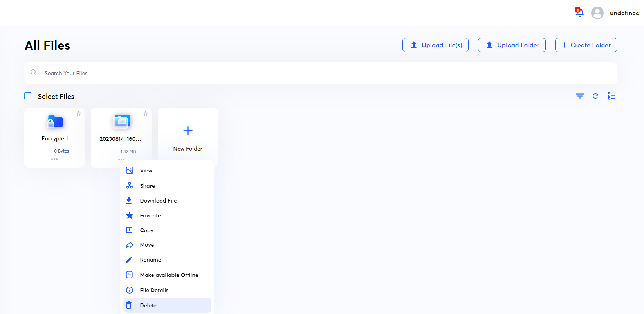Refresh the file list

pos(595,96)
